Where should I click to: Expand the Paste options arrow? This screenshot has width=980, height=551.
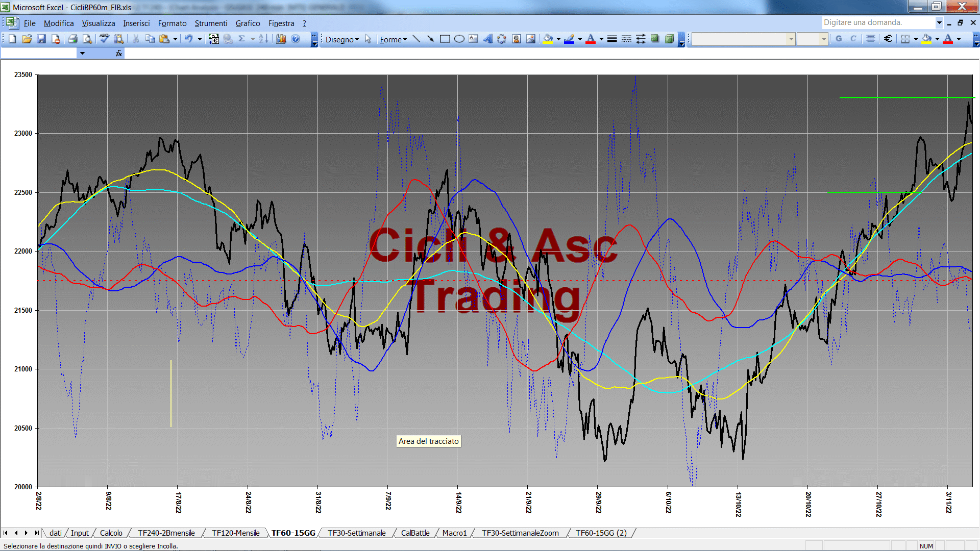pos(175,39)
